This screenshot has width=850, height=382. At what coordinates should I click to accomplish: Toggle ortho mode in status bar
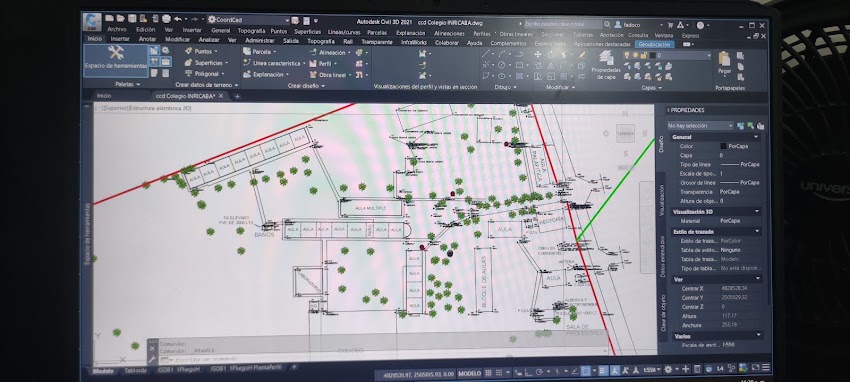tap(528, 372)
